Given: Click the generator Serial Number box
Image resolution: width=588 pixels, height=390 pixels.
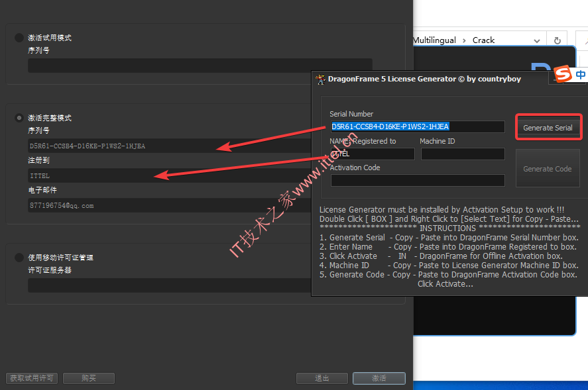Looking at the screenshot, I should click(418, 126).
